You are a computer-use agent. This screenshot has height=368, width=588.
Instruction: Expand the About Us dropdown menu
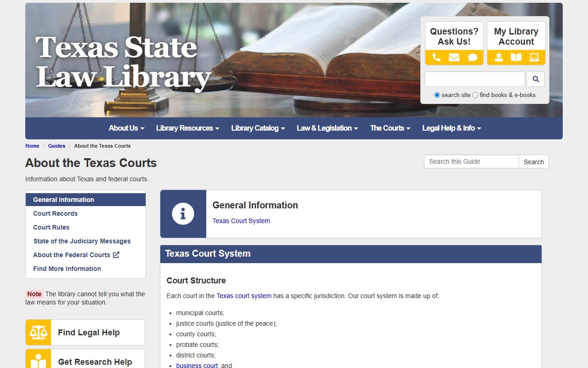click(x=126, y=128)
